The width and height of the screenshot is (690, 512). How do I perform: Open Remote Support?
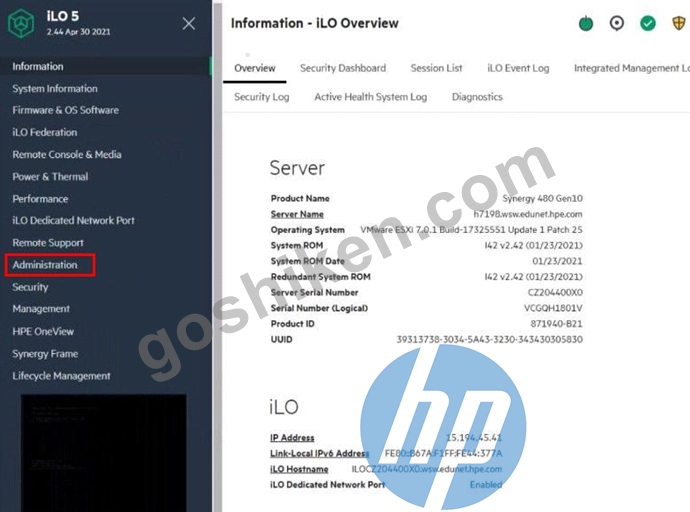(48, 243)
